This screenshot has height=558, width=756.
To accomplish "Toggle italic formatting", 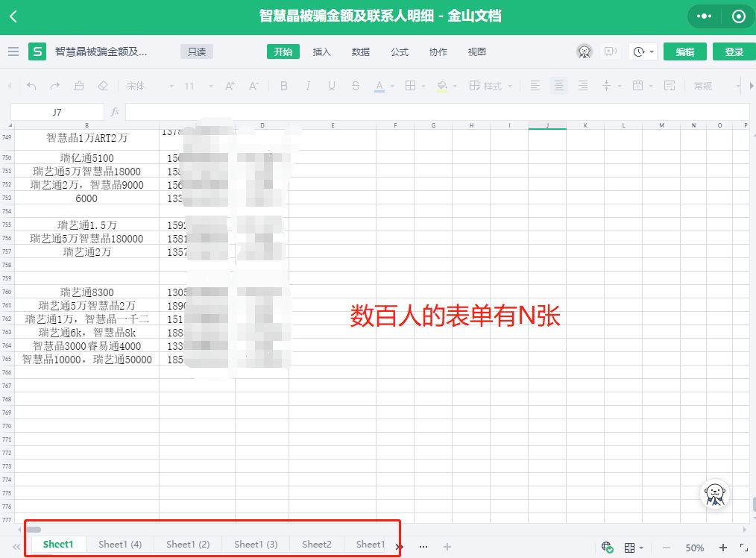I will 308,86.
